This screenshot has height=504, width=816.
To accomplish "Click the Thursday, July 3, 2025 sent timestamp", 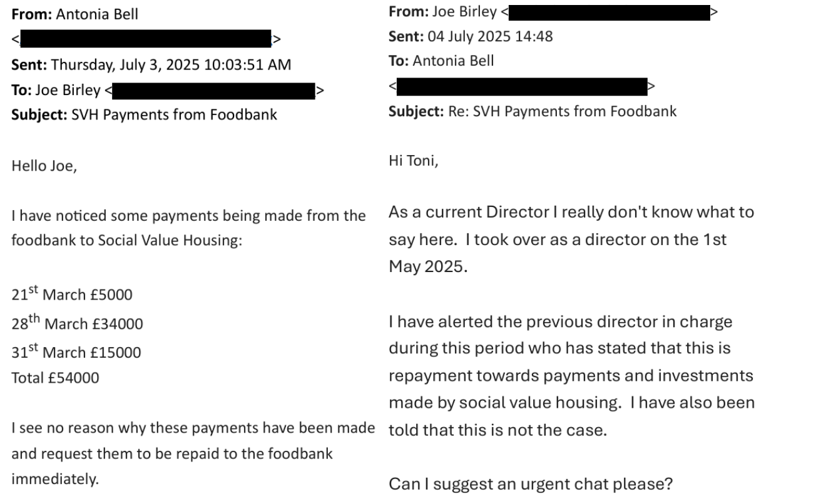I will pyautogui.click(x=171, y=64).
